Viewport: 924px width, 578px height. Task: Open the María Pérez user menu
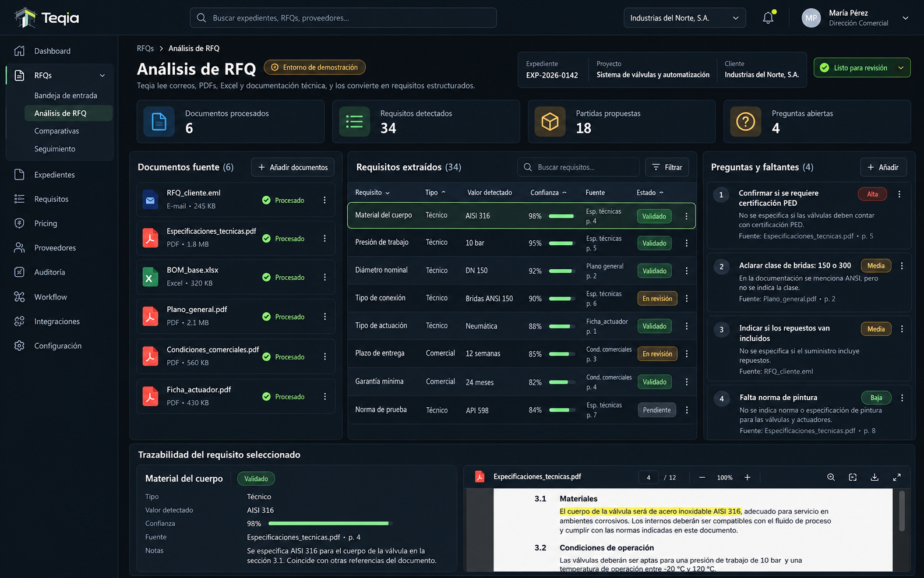click(x=855, y=18)
